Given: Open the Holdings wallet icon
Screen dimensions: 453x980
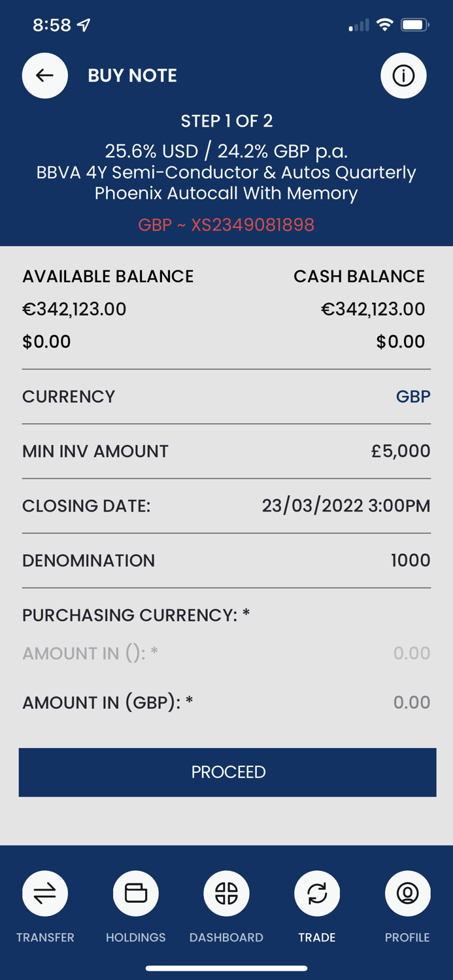Looking at the screenshot, I should click(x=135, y=893).
